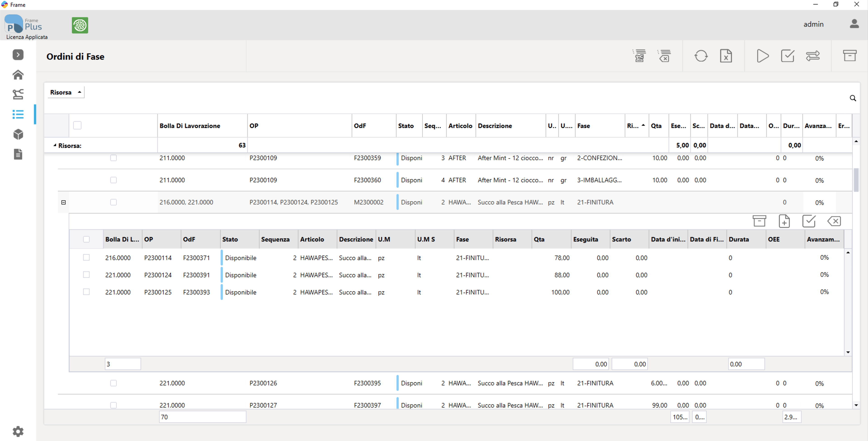868x441 pixels.
Task: Check row with OdF M2300002
Action: coord(113,202)
